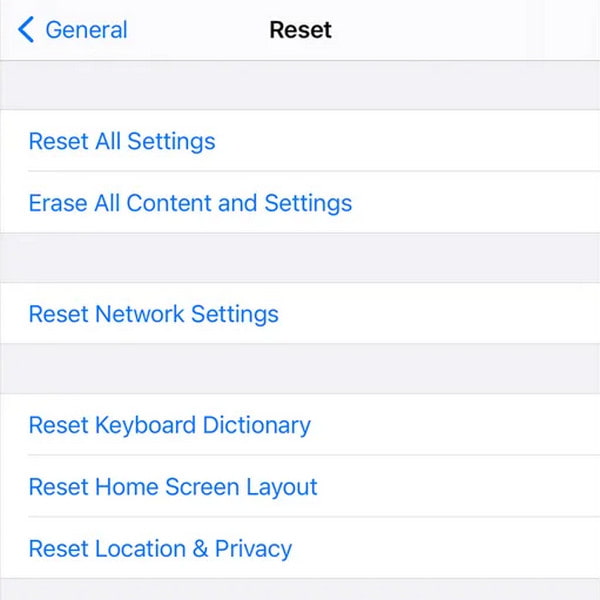Click the Reset page title
This screenshot has height=600, width=600.
click(300, 30)
